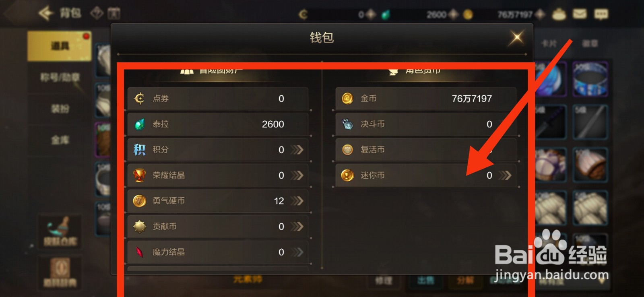Expand 迷你币 details arrow
The image size is (644, 297).
(505, 175)
